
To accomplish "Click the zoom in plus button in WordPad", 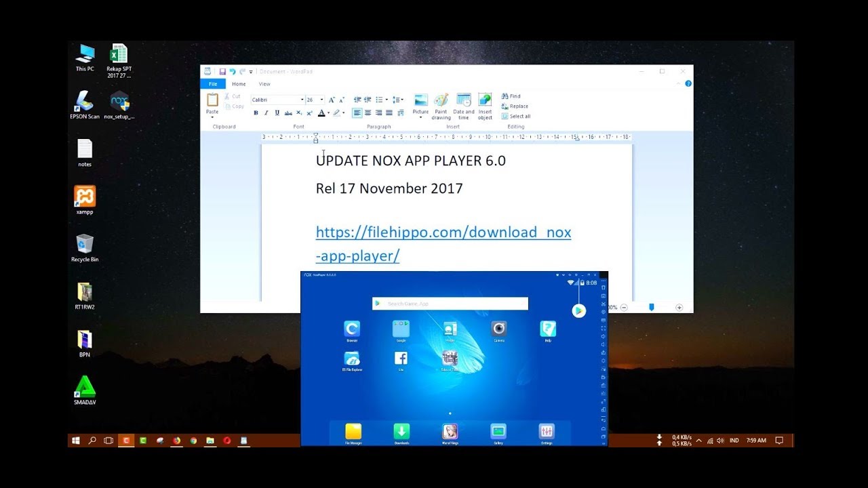I will point(679,307).
